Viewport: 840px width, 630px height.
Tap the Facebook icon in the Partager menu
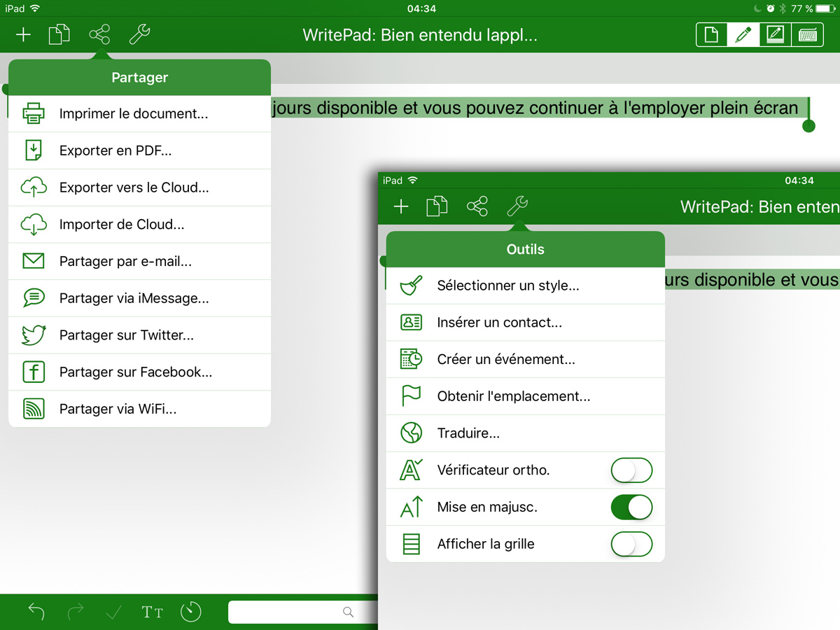point(34,372)
